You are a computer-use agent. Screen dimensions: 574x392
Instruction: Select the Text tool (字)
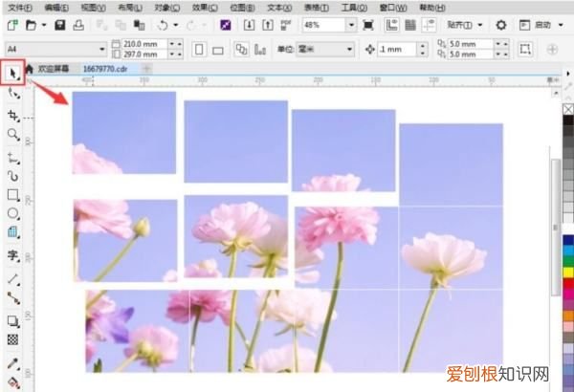[x=13, y=255]
